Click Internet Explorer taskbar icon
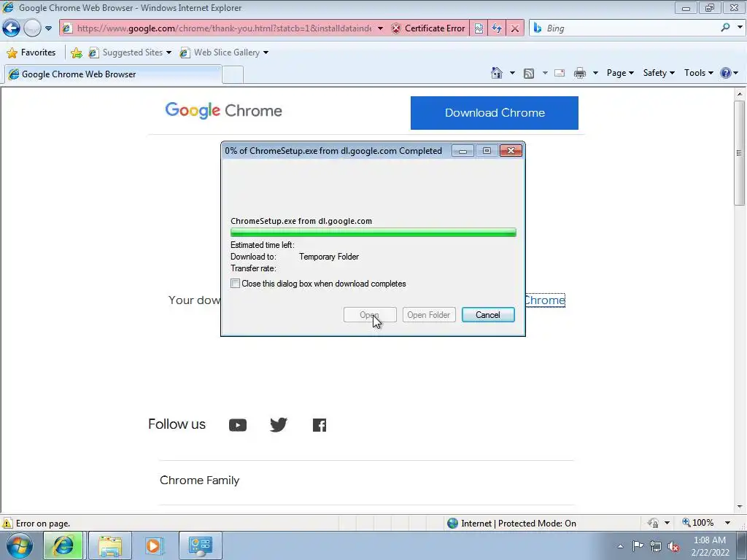The width and height of the screenshot is (747, 560). pyautogui.click(x=63, y=545)
